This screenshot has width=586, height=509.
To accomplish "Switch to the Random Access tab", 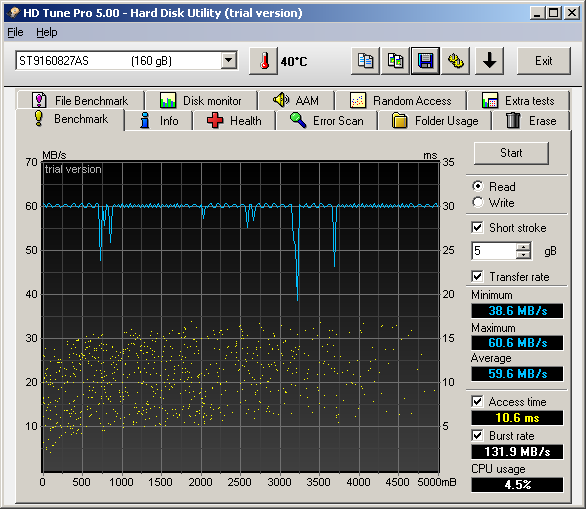I will tap(401, 101).
